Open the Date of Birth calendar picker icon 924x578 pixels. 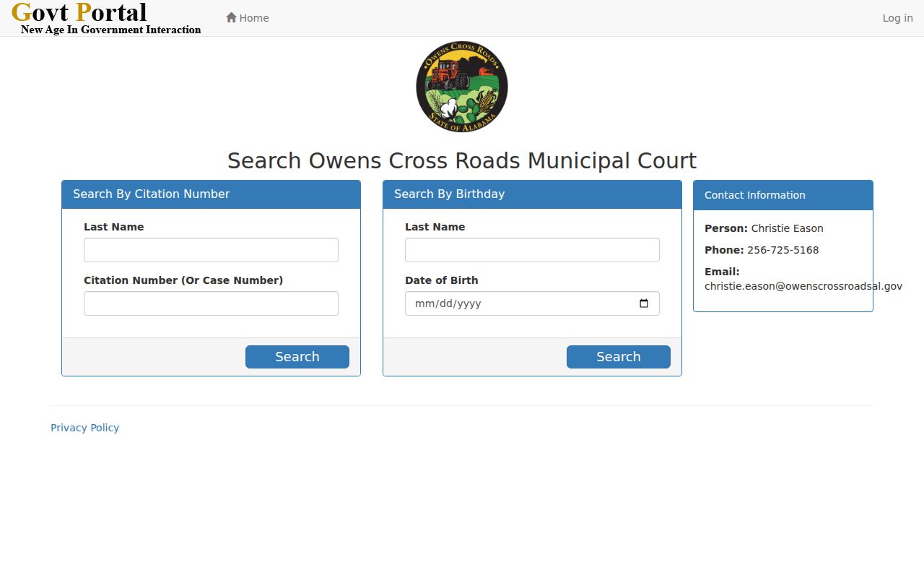(x=644, y=303)
